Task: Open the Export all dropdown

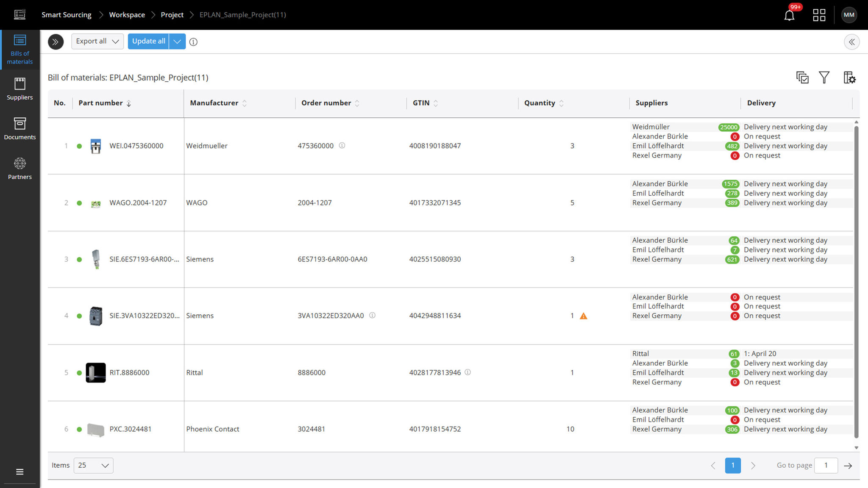Action: [97, 41]
